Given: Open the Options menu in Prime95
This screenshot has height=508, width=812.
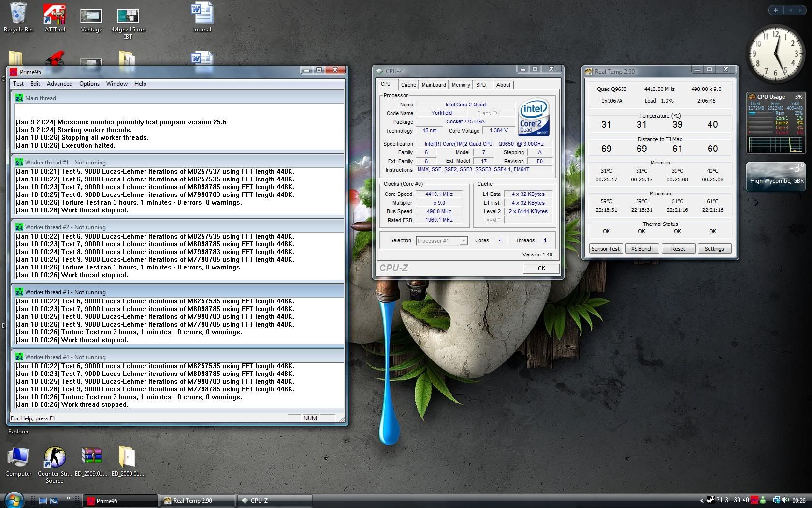Looking at the screenshot, I should (x=89, y=84).
